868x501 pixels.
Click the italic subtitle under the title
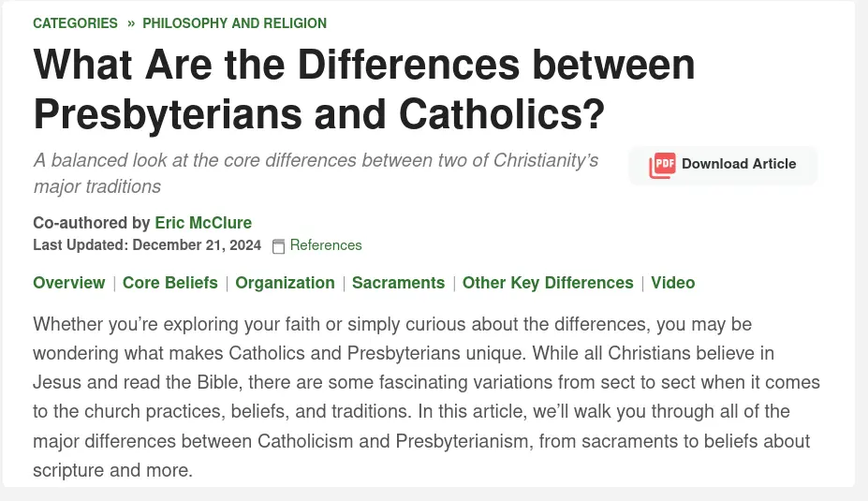(x=316, y=172)
